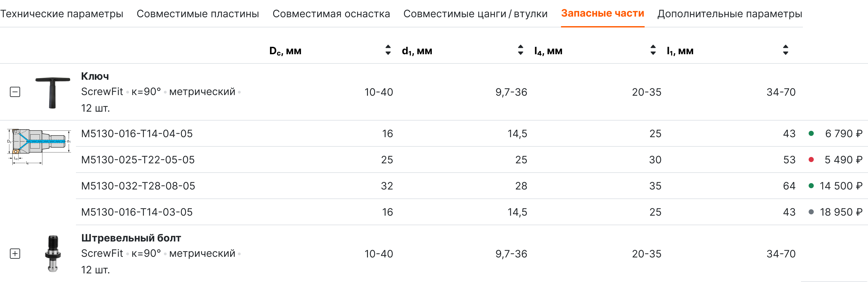The width and height of the screenshot is (868, 282).
Task: Sort by d1 column arrows
Action: tap(520, 50)
